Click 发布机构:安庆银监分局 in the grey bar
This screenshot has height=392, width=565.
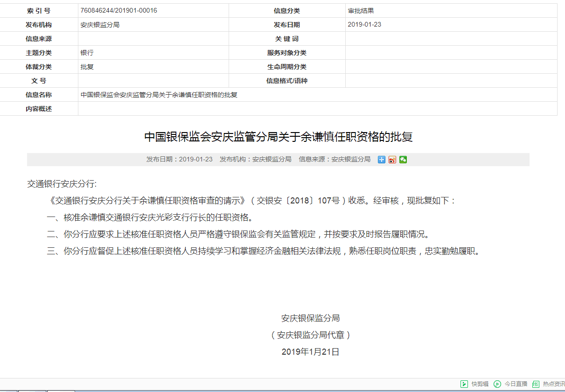pos(255,160)
